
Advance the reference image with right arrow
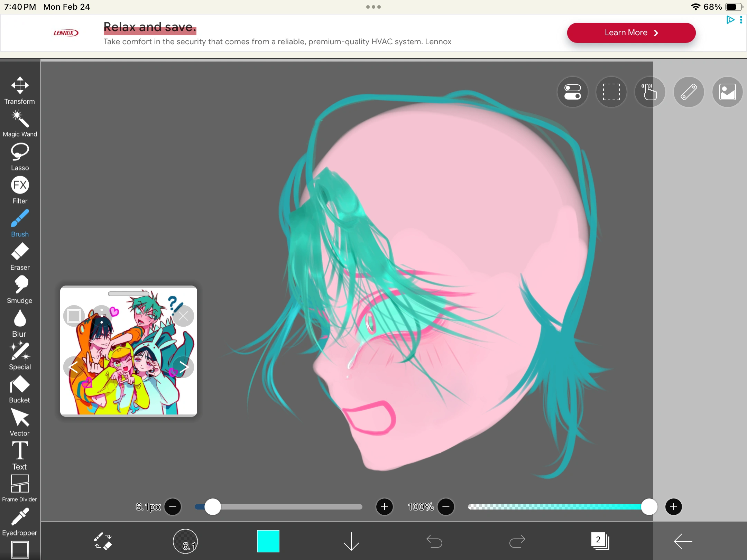[x=184, y=367]
